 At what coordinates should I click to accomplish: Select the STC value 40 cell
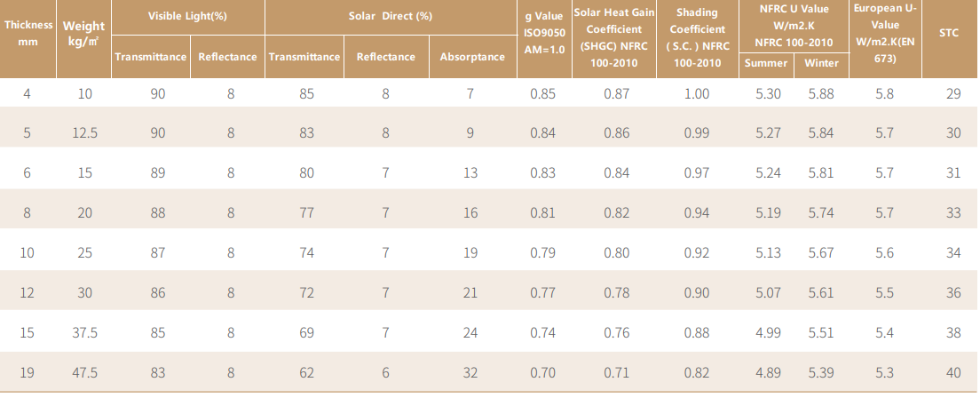pyautogui.click(x=953, y=373)
